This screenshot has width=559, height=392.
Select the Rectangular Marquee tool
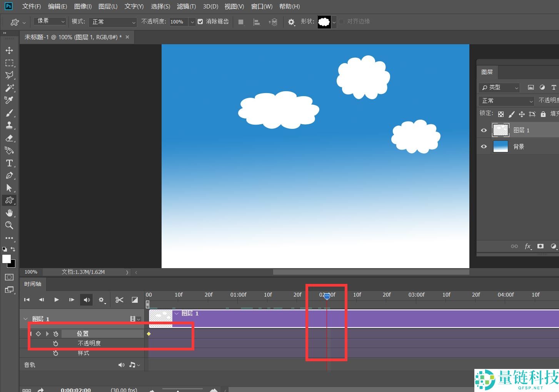9,63
